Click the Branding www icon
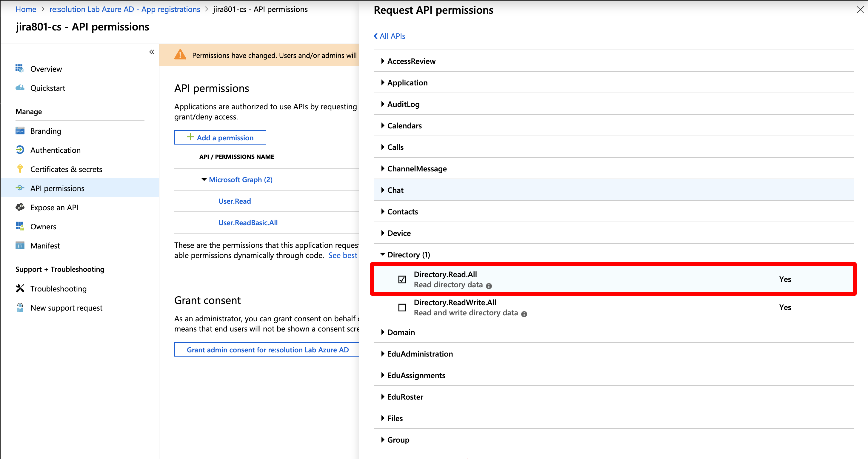The height and width of the screenshot is (459, 868). click(20, 131)
